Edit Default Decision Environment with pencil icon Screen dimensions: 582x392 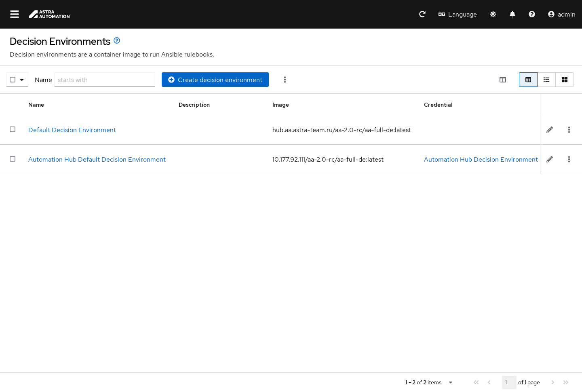click(x=550, y=130)
